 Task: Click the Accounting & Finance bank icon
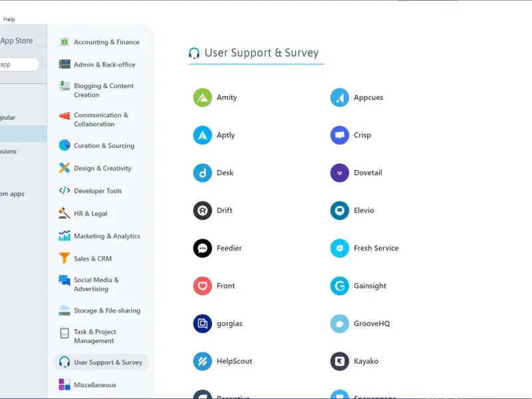click(x=64, y=42)
